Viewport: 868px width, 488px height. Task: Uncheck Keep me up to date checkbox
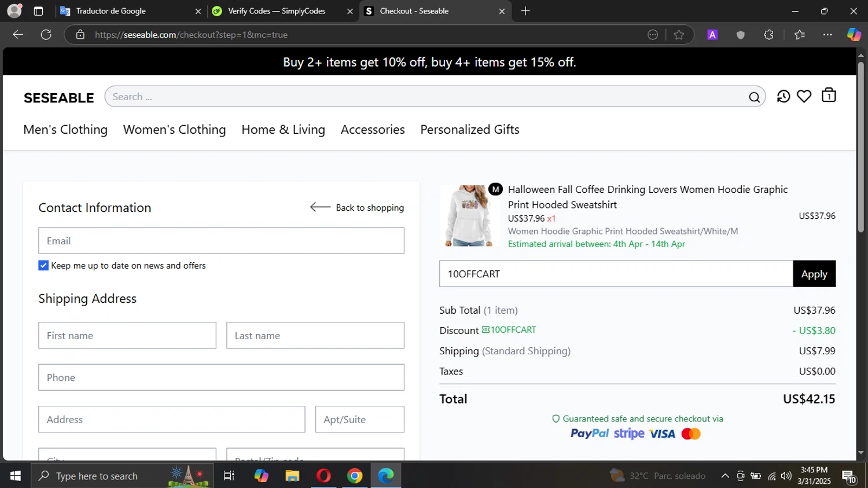tap(43, 265)
